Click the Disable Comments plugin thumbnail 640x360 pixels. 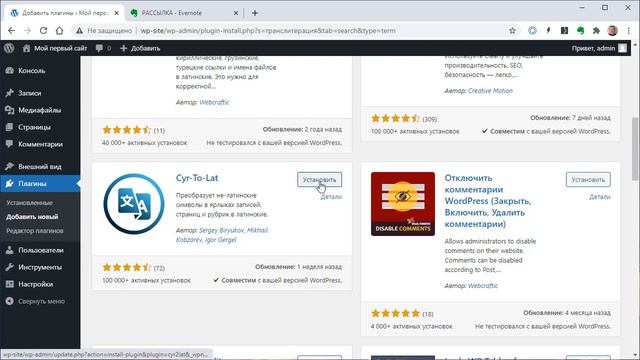coord(403,204)
